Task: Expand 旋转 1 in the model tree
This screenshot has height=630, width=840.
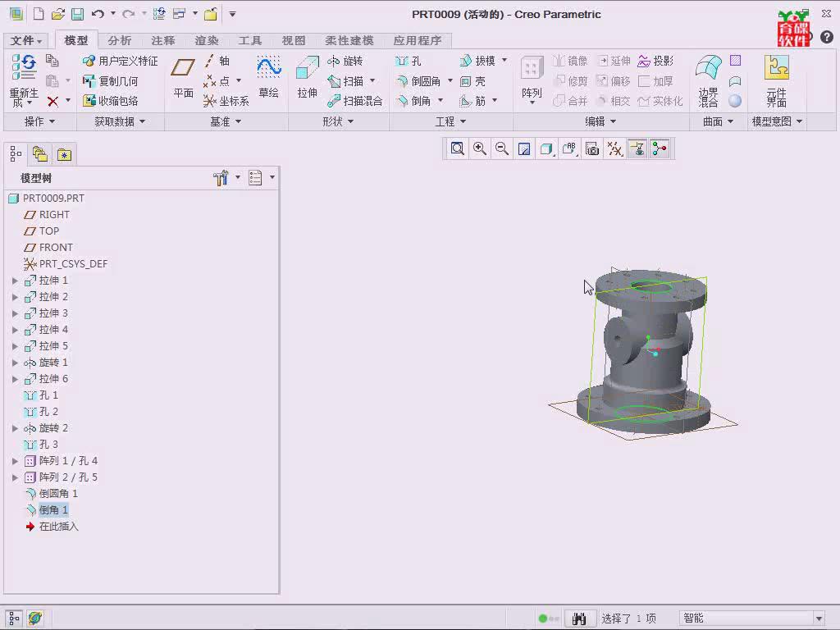Action: pos(15,362)
